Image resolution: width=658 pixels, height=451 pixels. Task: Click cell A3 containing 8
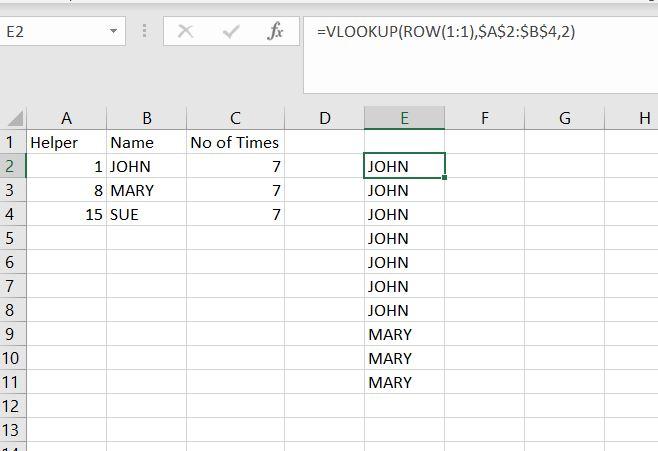coord(66,190)
